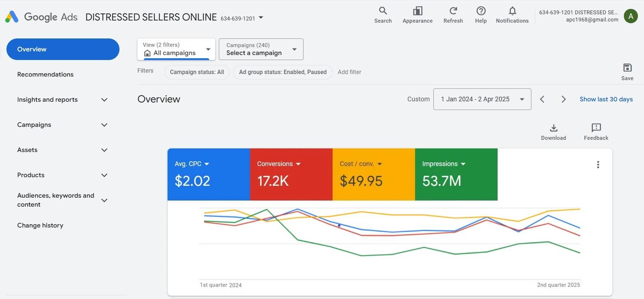The height and width of the screenshot is (299, 644).
Task: Click the Save filters icon
Action: (627, 72)
